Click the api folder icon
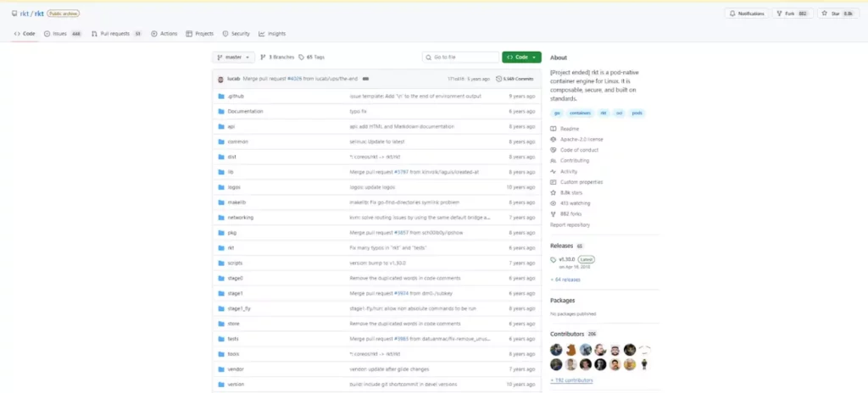This screenshot has height=393, width=868. [221, 127]
